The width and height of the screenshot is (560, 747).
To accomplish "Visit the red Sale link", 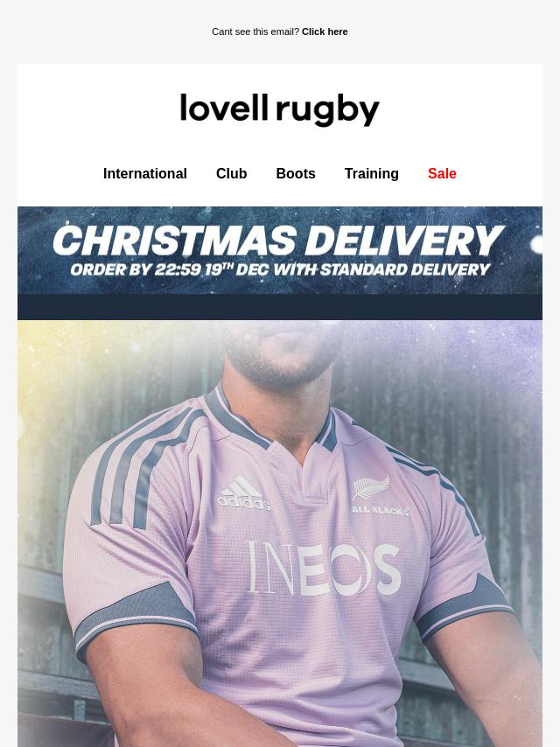I will pyautogui.click(x=442, y=174).
